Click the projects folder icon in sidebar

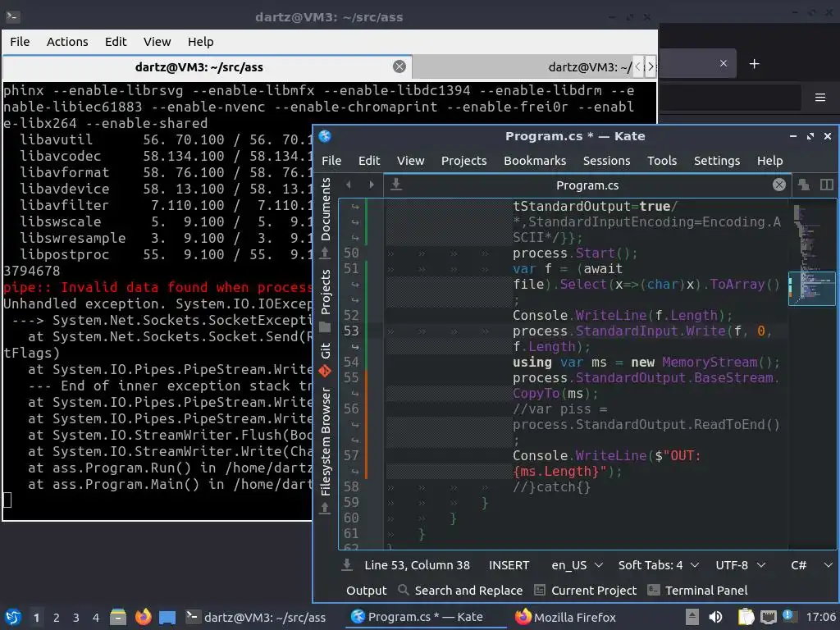pyautogui.click(x=325, y=326)
